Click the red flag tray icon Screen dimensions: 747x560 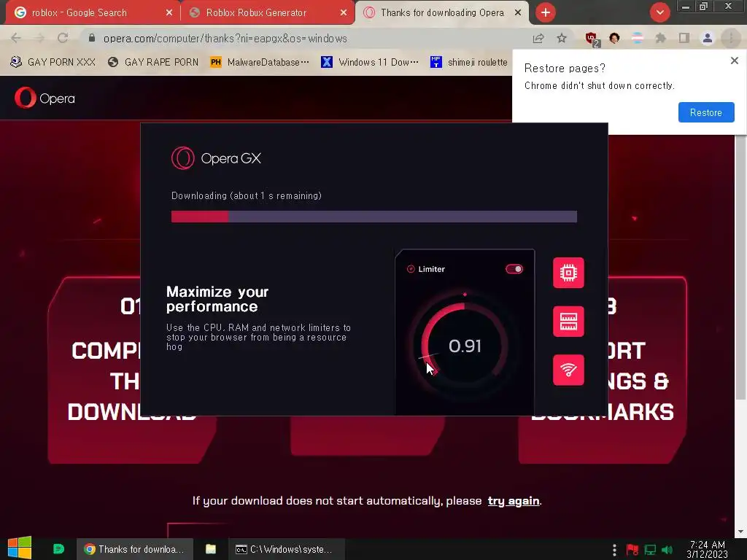click(x=632, y=550)
